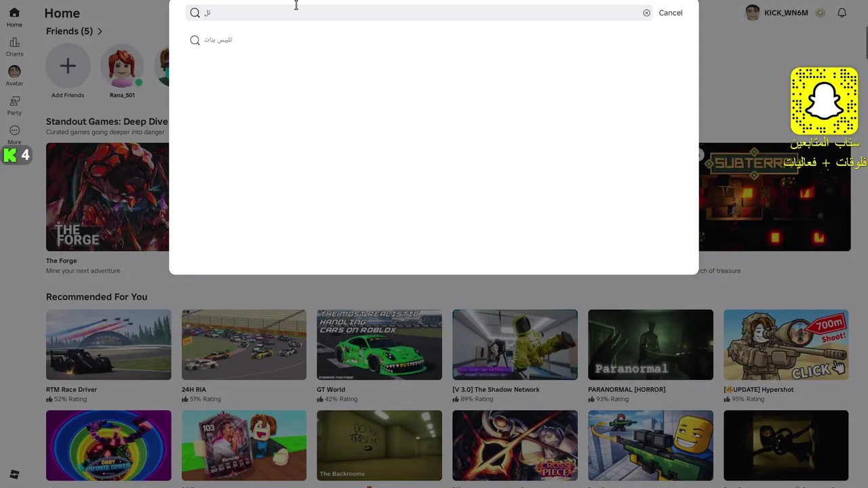Click The Forge title text
This screenshot has height=488, width=868.
(x=61, y=261)
